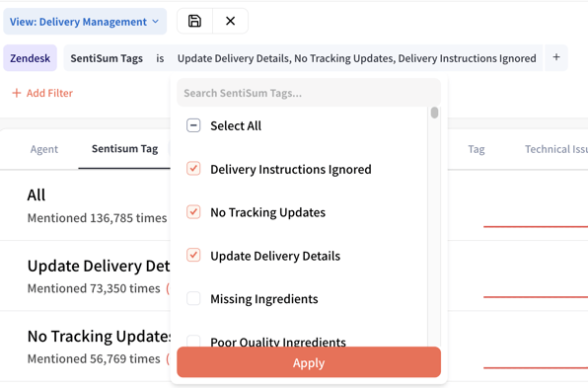Uncheck No Tracking Updates option
The image size is (588, 388).
pyautogui.click(x=193, y=212)
